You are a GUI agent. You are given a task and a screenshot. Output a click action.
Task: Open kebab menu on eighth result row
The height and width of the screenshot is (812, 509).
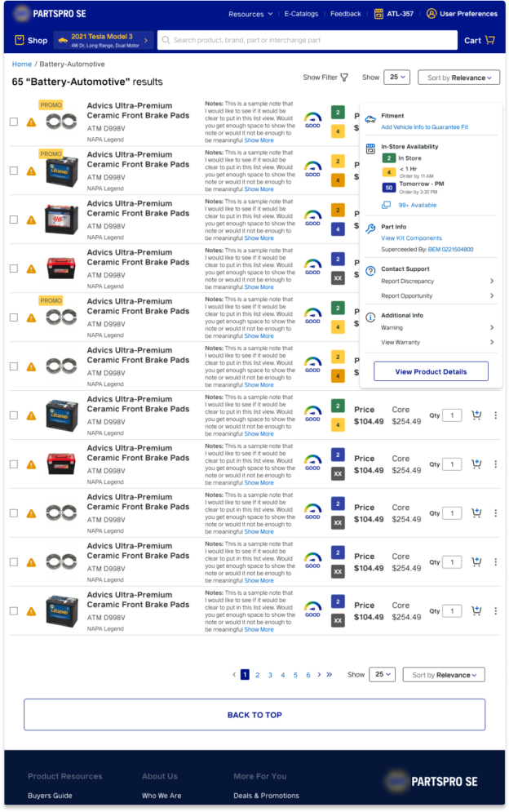tap(495, 464)
